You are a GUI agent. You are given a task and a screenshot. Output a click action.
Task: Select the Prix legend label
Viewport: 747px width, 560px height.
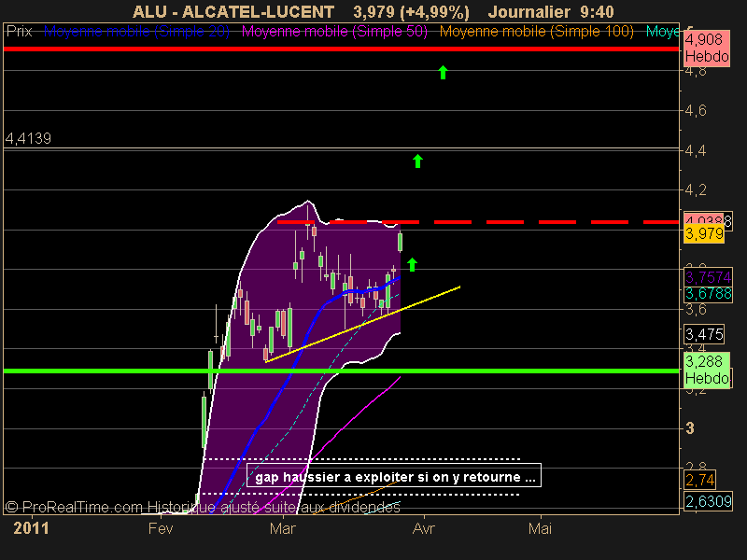click(x=19, y=32)
